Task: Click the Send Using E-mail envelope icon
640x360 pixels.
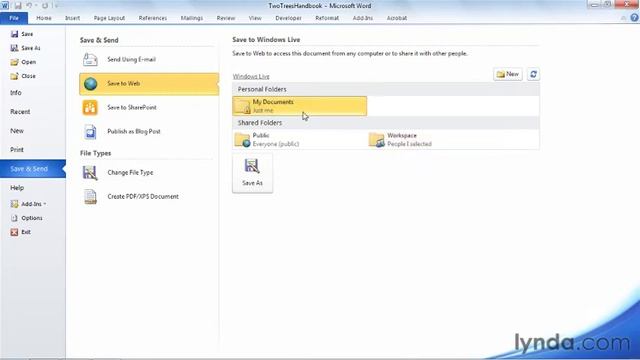Action: point(90,60)
